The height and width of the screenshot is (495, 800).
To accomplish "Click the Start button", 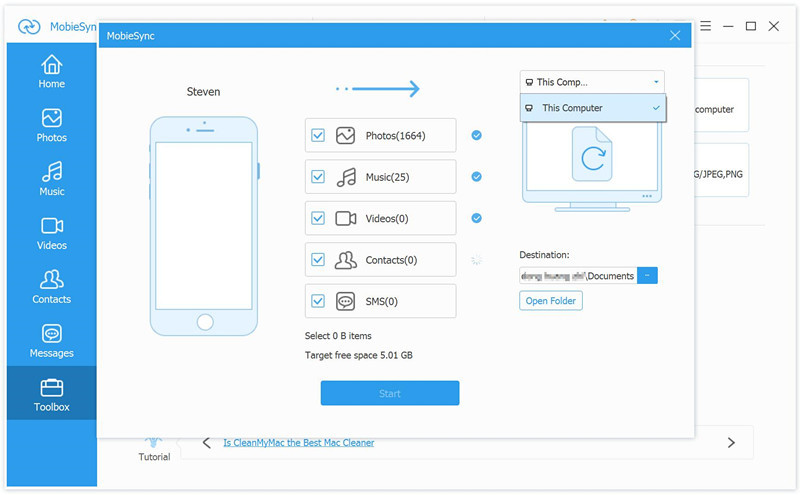I will pos(390,393).
